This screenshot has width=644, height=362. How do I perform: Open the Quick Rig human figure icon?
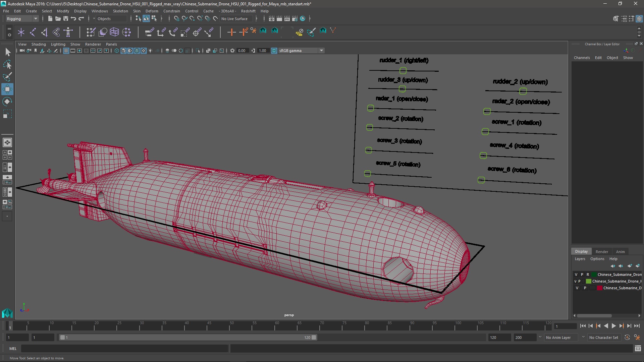point(68,32)
